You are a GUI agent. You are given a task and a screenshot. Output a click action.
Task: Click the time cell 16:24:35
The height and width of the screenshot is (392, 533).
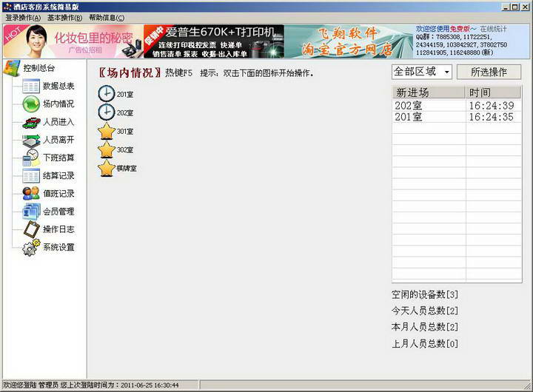point(492,117)
